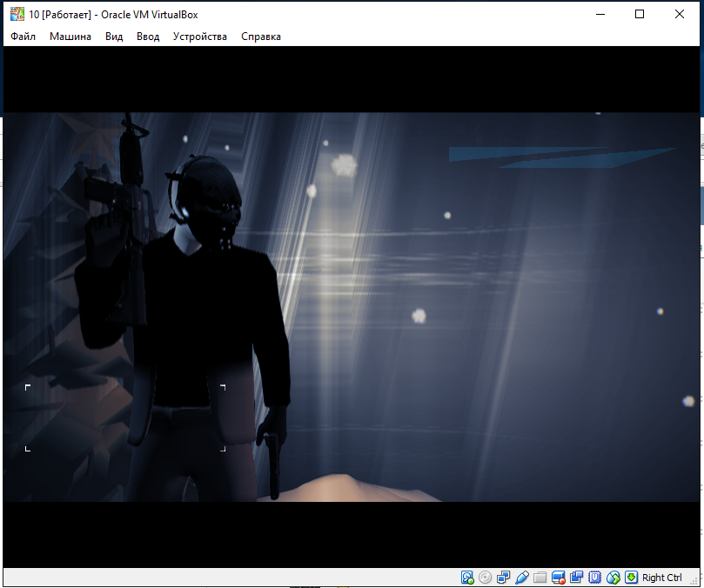
Task: Click the VirtualBox window title icon
Action: (x=17, y=15)
